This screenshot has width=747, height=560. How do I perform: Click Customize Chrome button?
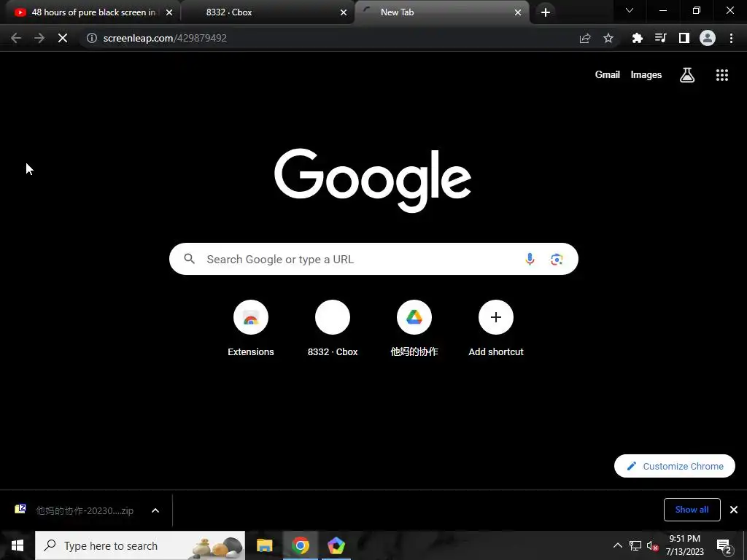click(675, 466)
